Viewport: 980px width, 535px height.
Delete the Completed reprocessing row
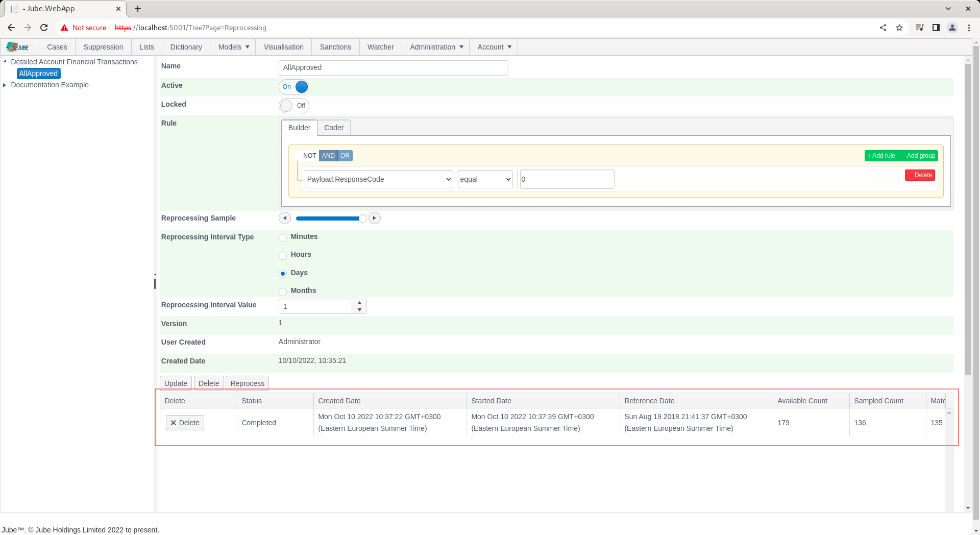(x=185, y=423)
